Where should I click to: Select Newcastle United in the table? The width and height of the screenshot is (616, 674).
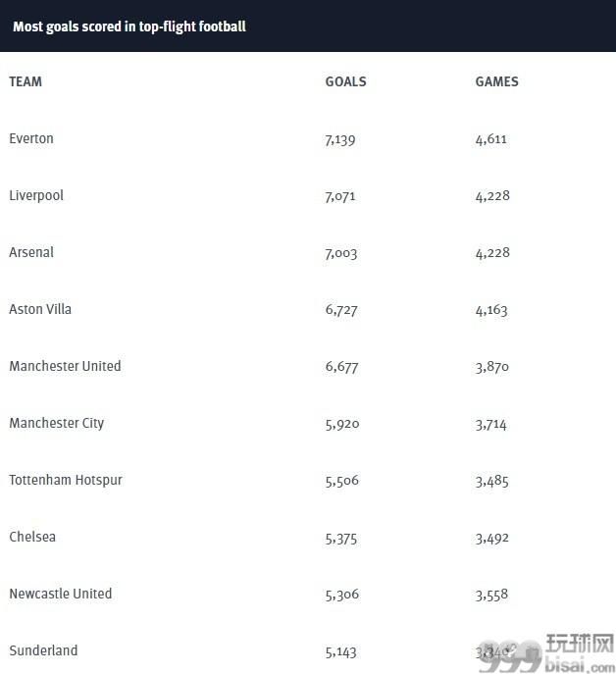click(x=61, y=594)
